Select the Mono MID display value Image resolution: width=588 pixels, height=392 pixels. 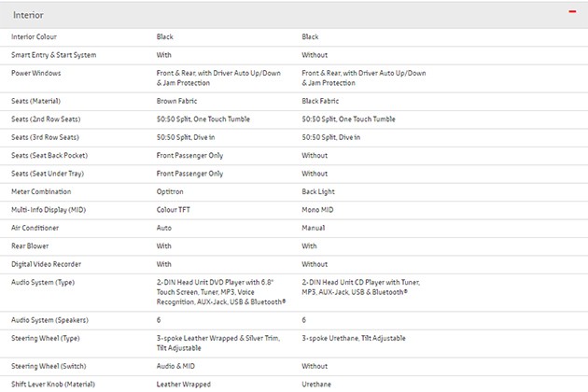pos(321,210)
